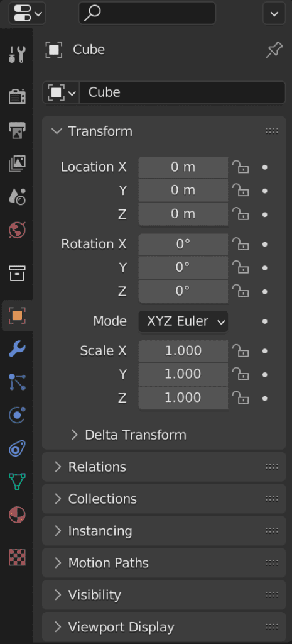Toggle lock for Location X
The width and height of the screenshot is (292, 644).
pyautogui.click(x=241, y=167)
